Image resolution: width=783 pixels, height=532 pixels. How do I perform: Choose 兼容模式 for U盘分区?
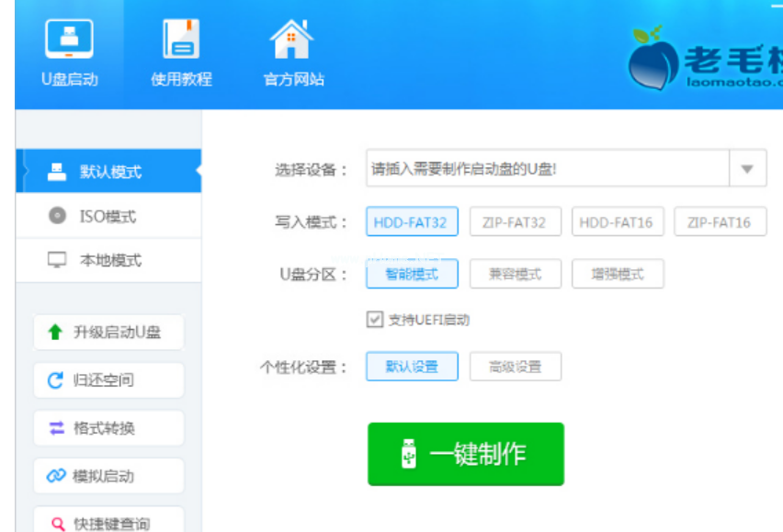click(515, 274)
